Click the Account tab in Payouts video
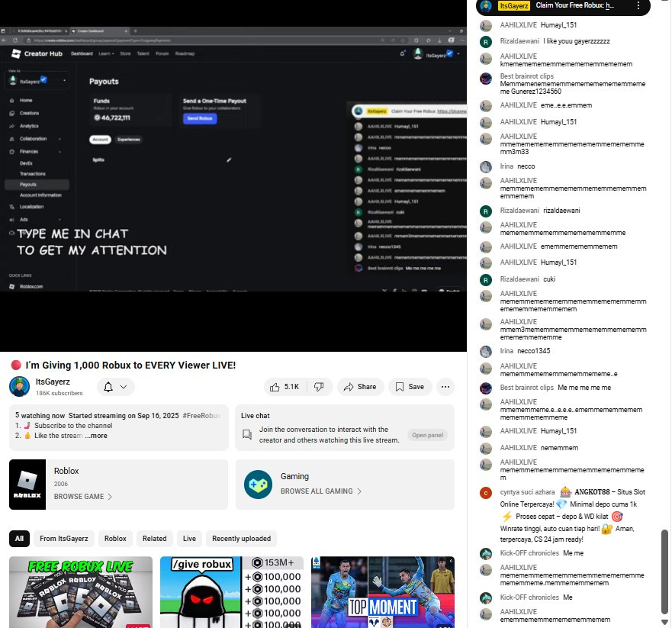The height and width of the screenshot is (628, 672). click(100, 140)
